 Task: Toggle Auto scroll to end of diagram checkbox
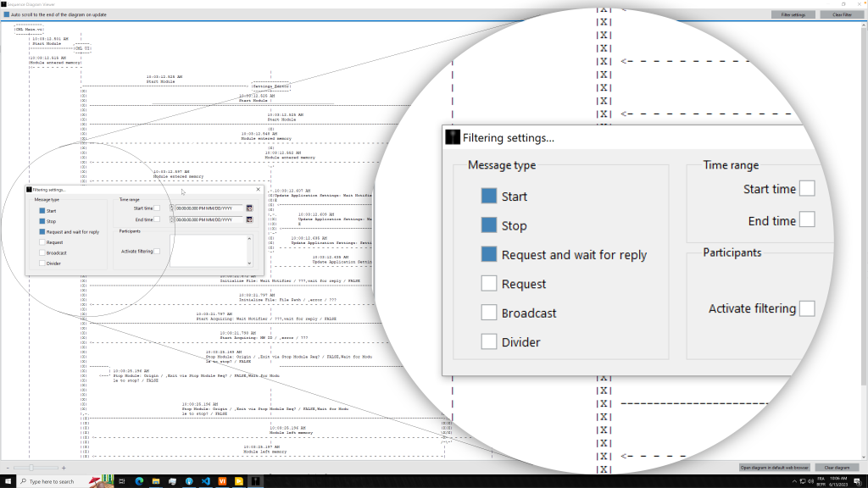[x=7, y=15]
